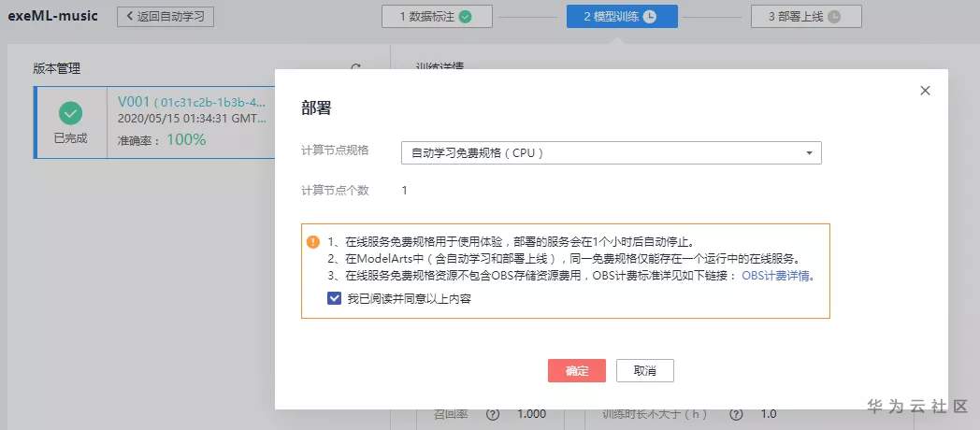Switch to the 数据标注 step tab
This screenshot has height=430, width=980.
(x=436, y=16)
